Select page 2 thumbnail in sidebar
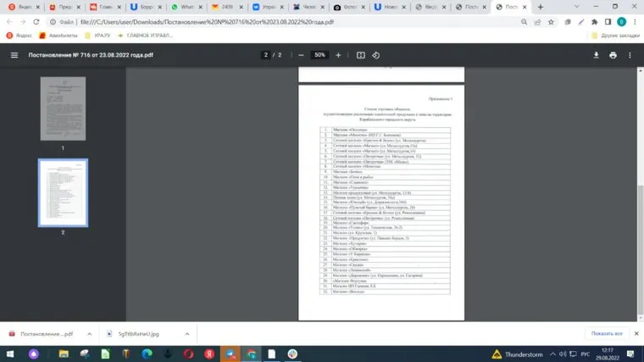The image size is (644, 362). click(x=63, y=192)
